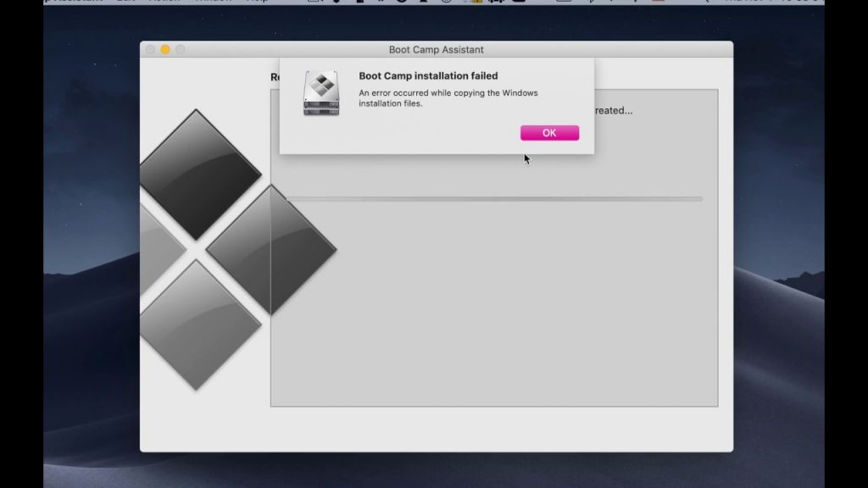
Task: Click the "Boot Camp installation failed" heading
Action: coord(428,76)
